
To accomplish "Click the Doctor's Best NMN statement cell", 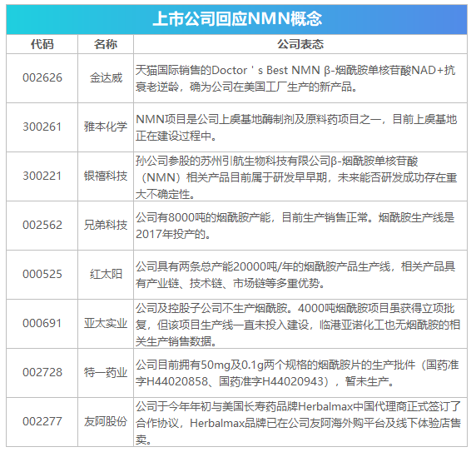I will (300, 78).
